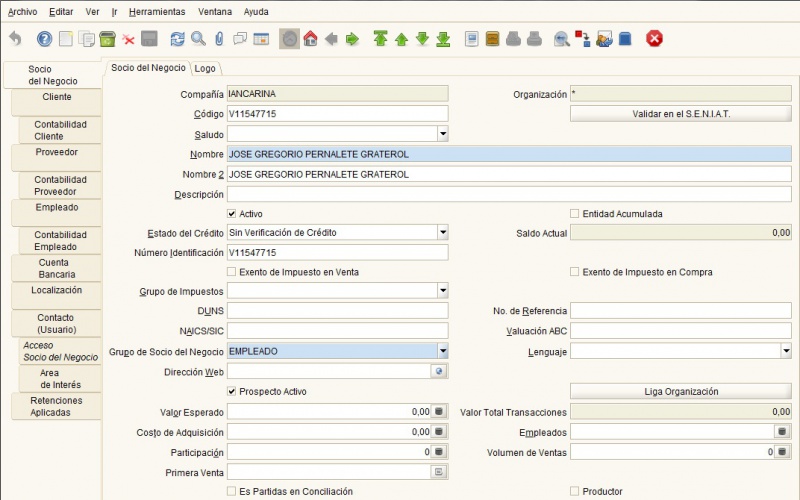The width and height of the screenshot is (800, 500).
Task: Go to the next record down arrow
Action: (x=422, y=38)
